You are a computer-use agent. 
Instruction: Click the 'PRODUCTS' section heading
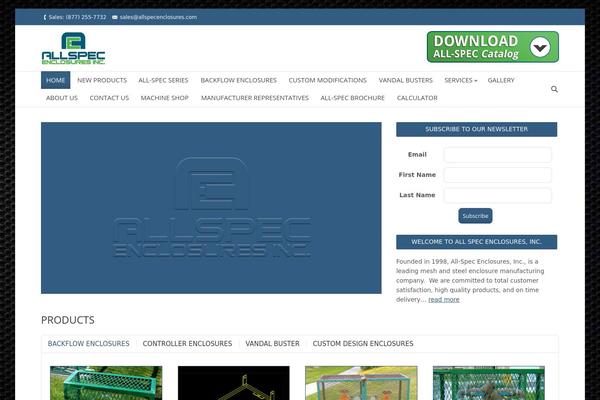click(68, 320)
